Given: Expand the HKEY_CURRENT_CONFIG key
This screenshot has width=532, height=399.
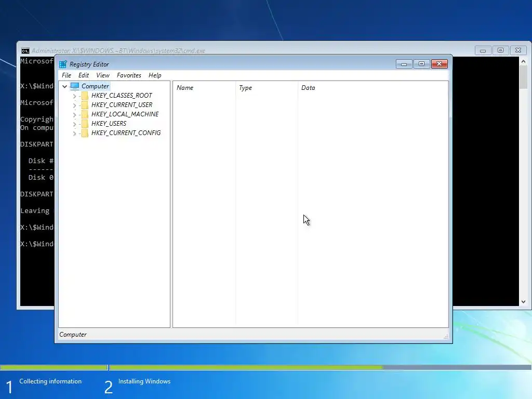Looking at the screenshot, I should tap(74, 134).
